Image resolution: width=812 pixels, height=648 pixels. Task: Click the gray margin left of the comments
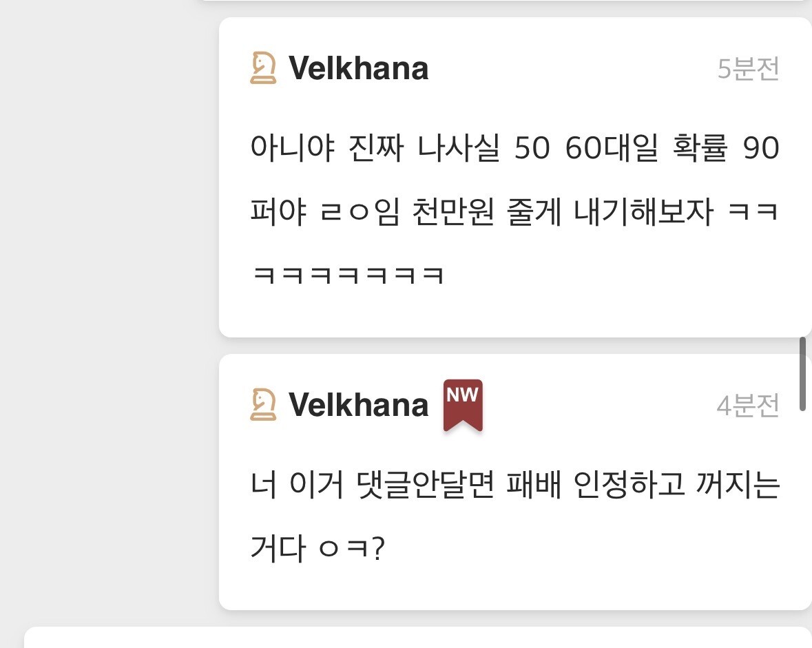[109, 311]
